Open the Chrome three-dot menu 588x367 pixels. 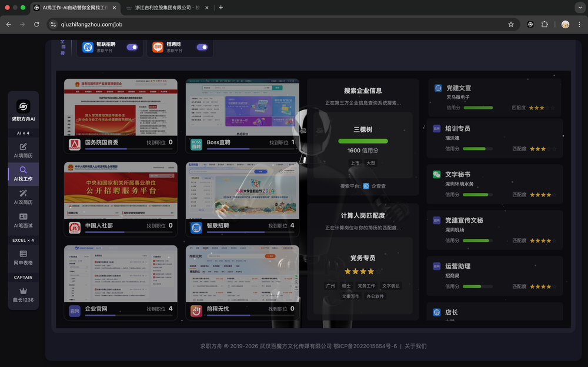coord(579,24)
